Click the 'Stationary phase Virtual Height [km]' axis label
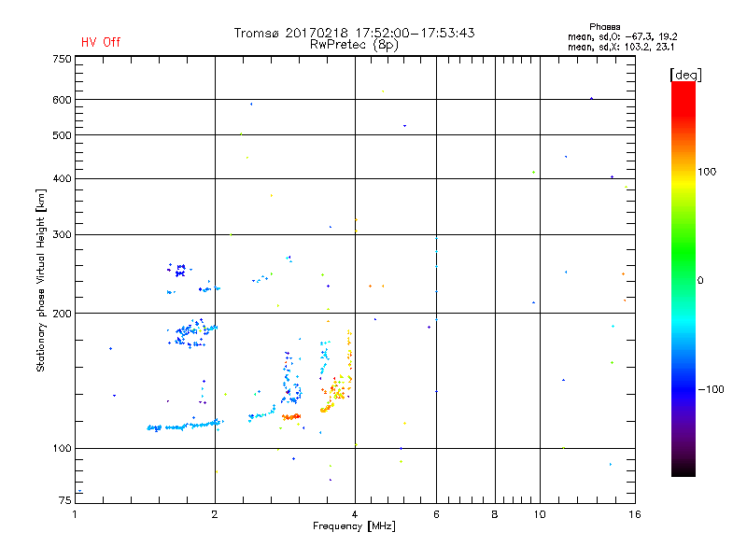The height and width of the screenshot is (560, 747). (x=41, y=281)
